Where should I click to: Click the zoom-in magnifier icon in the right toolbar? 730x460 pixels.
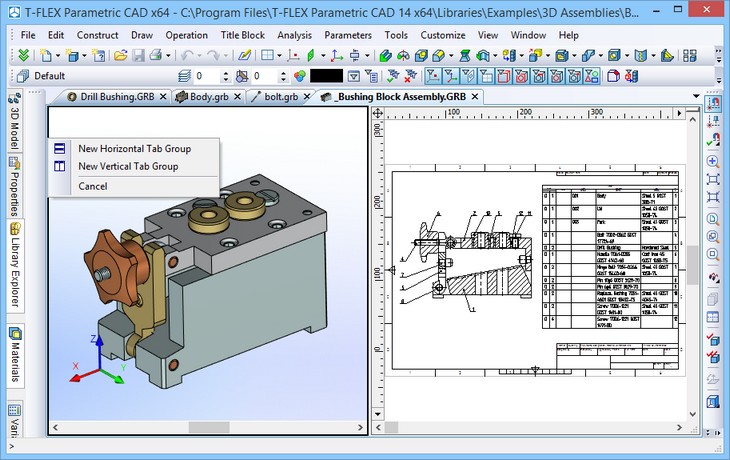(712, 162)
